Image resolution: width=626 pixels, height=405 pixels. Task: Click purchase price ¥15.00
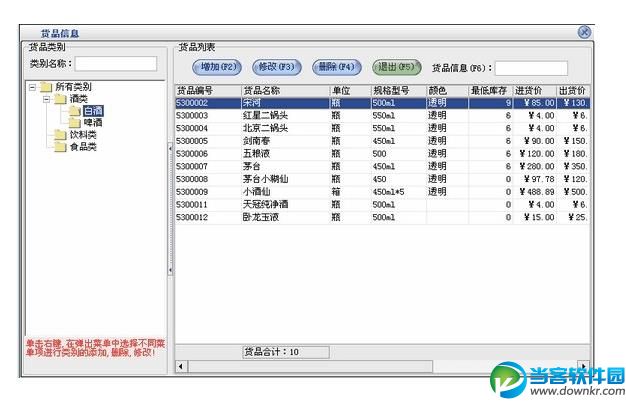coord(539,217)
